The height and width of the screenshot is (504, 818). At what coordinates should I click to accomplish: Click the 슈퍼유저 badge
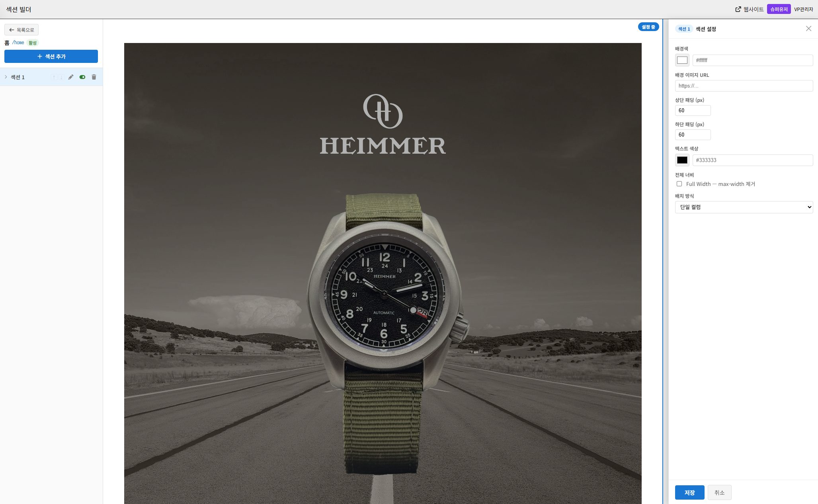[x=779, y=9]
